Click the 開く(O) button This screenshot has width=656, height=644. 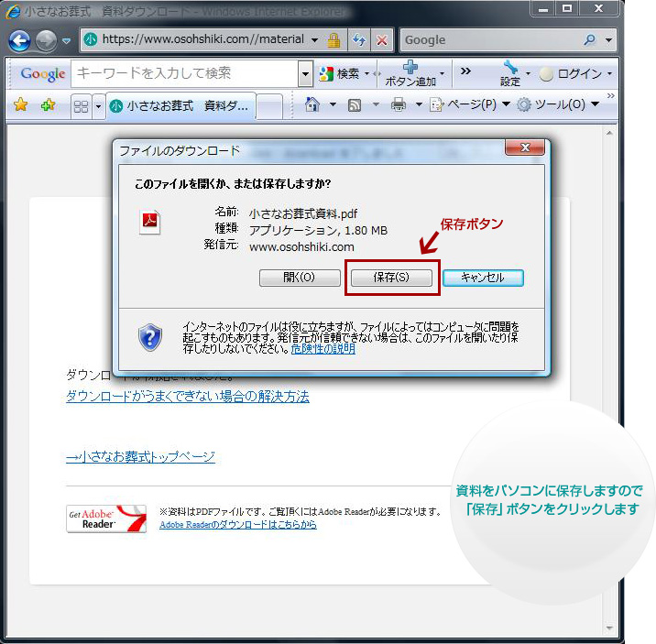(300, 278)
